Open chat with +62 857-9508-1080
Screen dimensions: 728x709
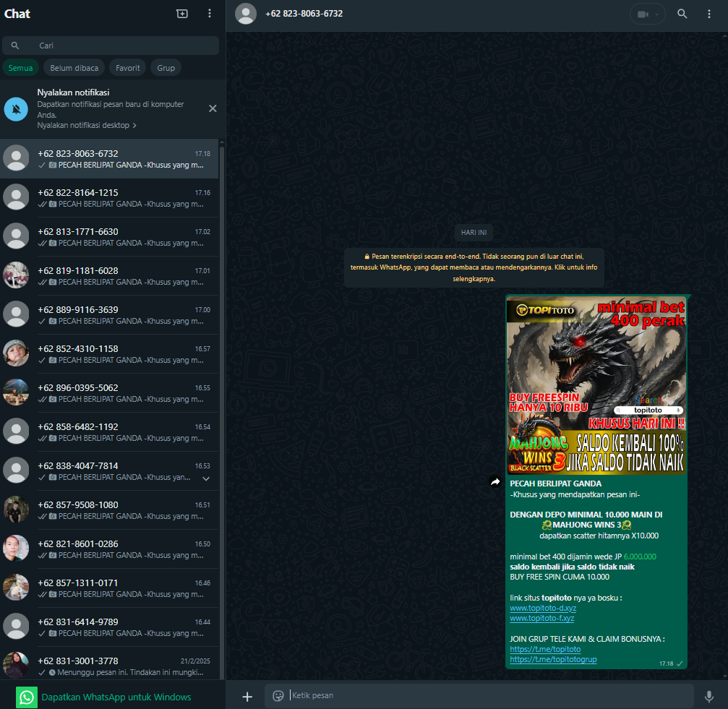110,510
